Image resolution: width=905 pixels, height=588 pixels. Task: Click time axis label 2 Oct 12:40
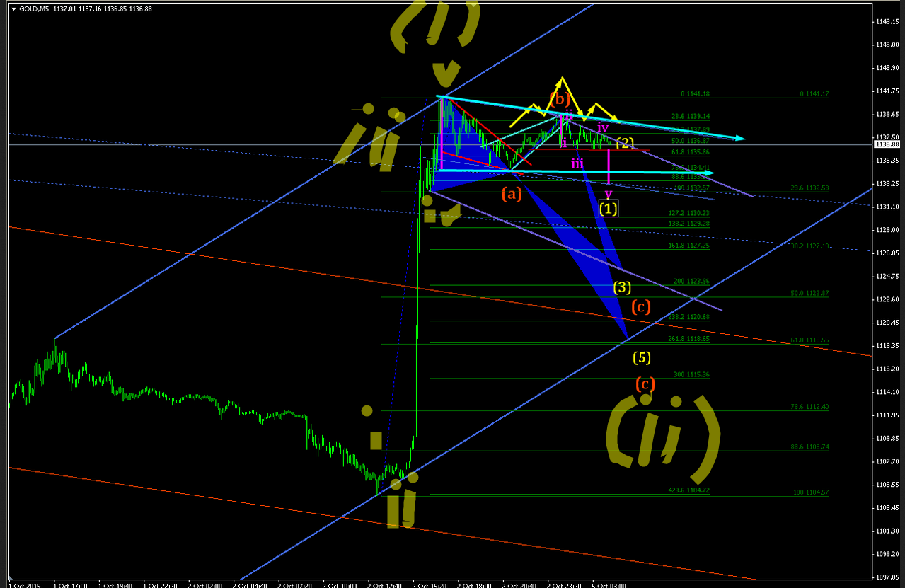coord(386,584)
